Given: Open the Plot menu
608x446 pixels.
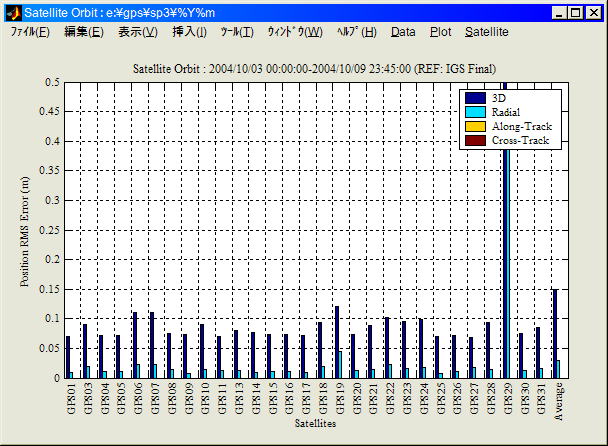Looking at the screenshot, I should coord(440,32).
